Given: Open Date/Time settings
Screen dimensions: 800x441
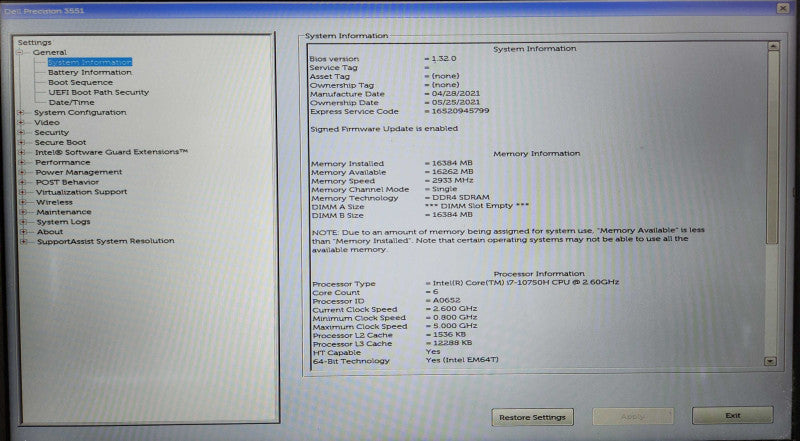Looking at the screenshot, I should point(71,102).
